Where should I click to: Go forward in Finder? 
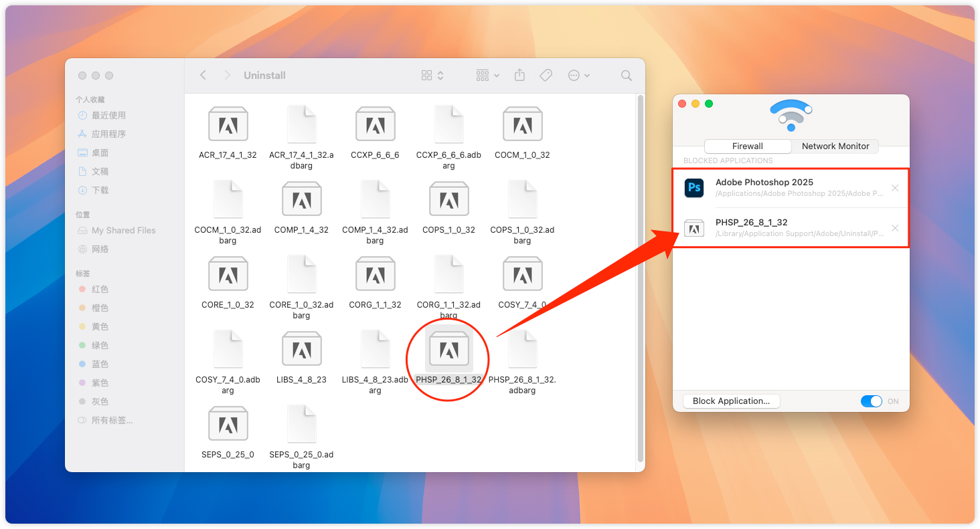tap(228, 76)
